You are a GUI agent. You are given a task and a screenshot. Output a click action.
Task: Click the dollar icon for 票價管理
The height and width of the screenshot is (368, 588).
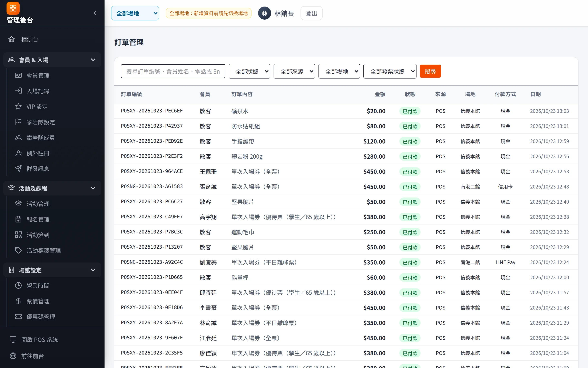click(x=18, y=301)
